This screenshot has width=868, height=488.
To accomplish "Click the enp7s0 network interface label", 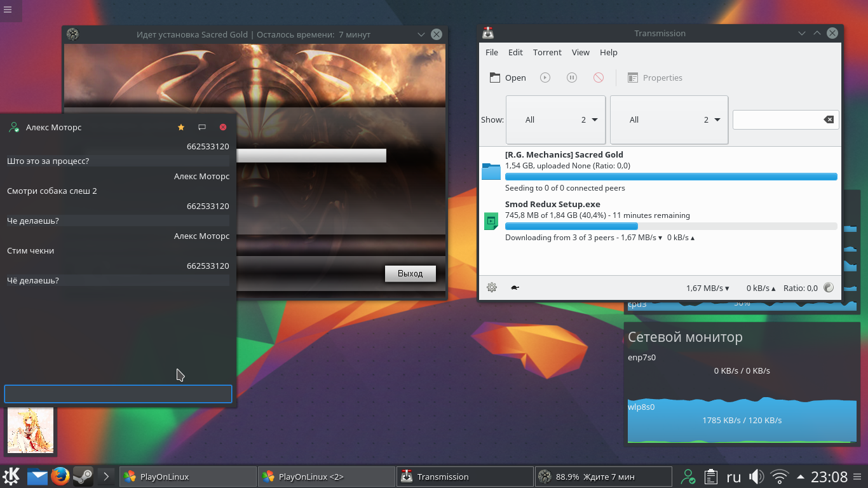I will (642, 357).
